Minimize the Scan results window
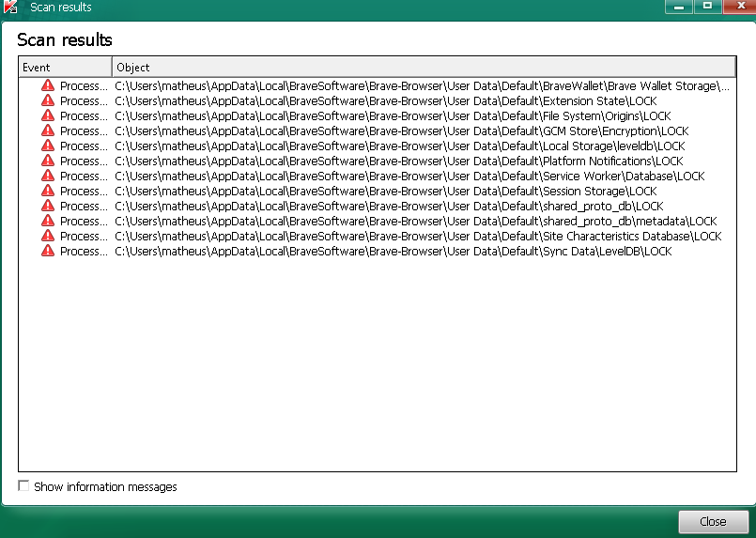Viewport: 756px width, 538px height. click(679, 7)
